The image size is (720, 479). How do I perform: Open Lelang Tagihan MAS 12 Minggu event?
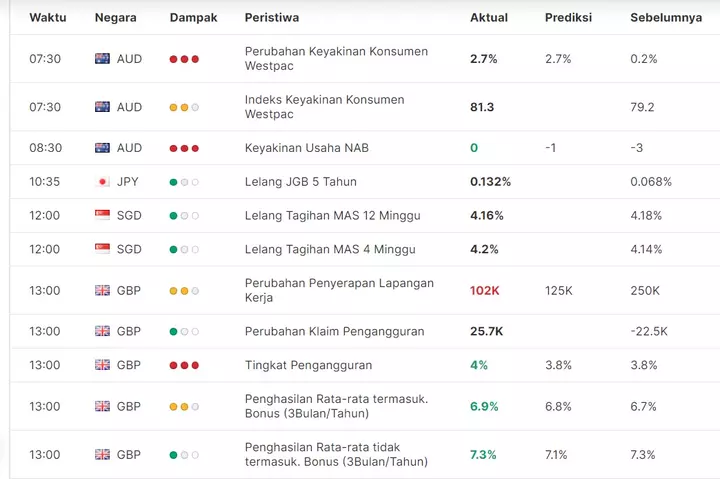coord(332,215)
